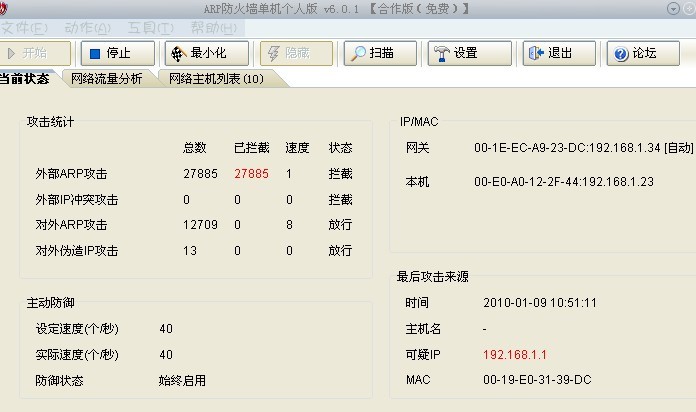The height and width of the screenshot is (412, 696).
Task: Click the suspicious IP 192.168.1.1
Action: click(x=515, y=355)
